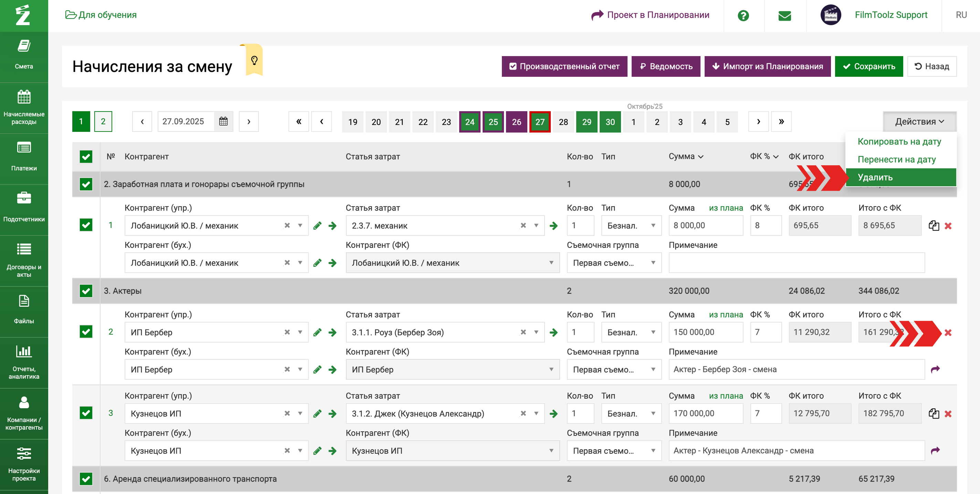Open the Подотчетники briefcase icon
Image resolution: width=980 pixels, height=494 pixels.
click(24, 198)
